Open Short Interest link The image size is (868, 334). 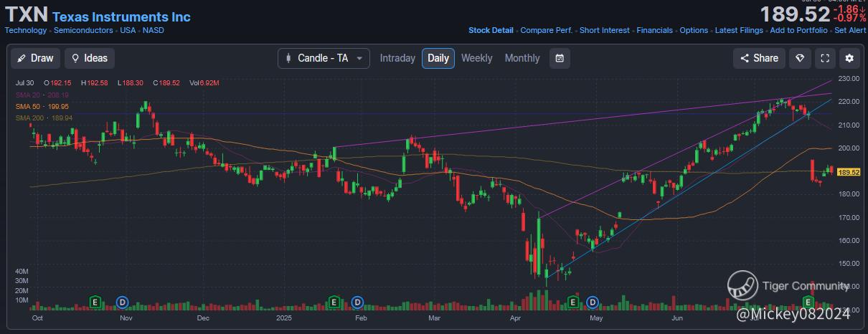click(605, 30)
